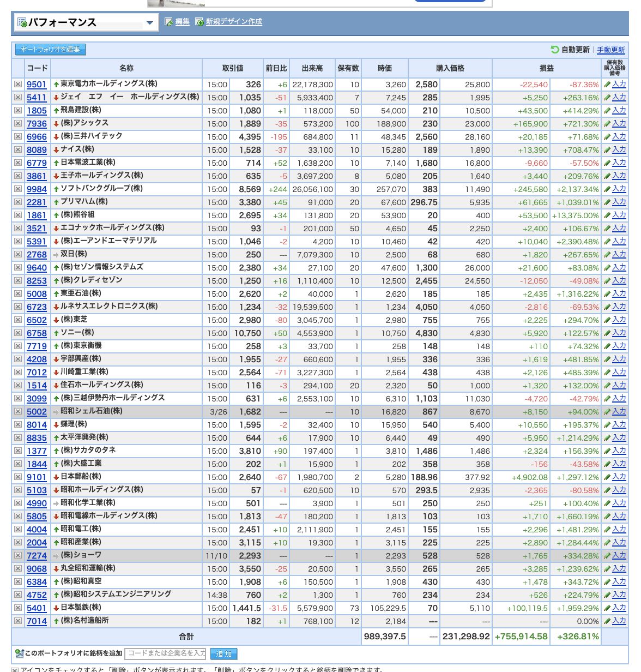The width and height of the screenshot is (641, 672).
Task: Click delete icon for 川崎重工業 row
Action: click(x=18, y=373)
